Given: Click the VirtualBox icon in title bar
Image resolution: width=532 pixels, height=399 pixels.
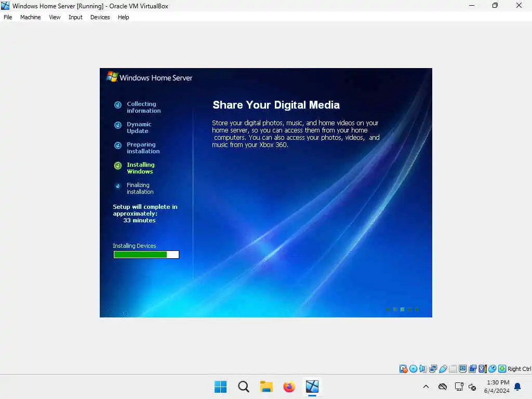Looking at the screenshot, I should click(5, 5).
